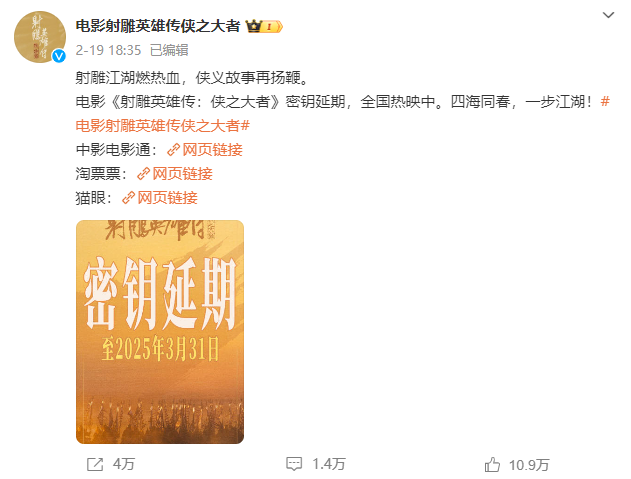Open the 电影射雕英雄传侠之大者 profile name

[158, 26]
